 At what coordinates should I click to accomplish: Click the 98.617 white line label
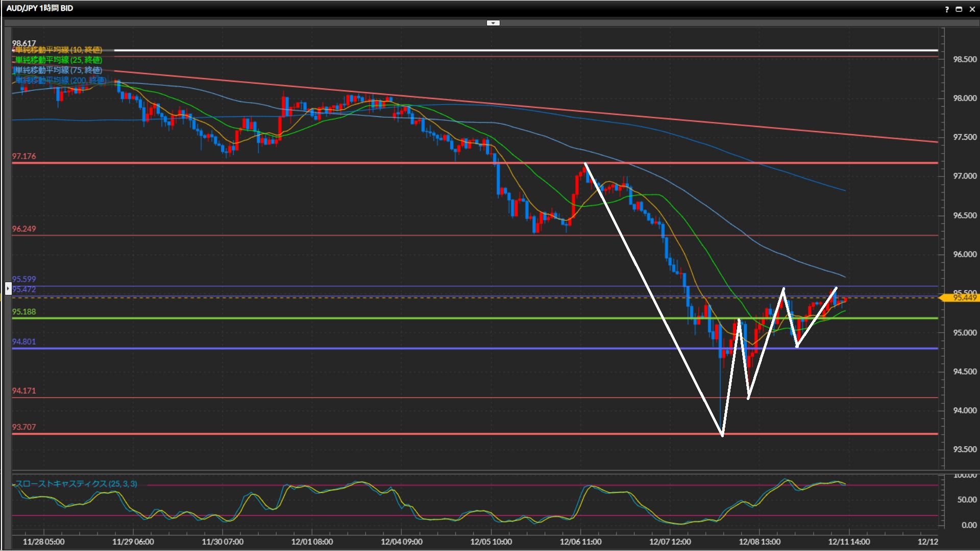24,43
